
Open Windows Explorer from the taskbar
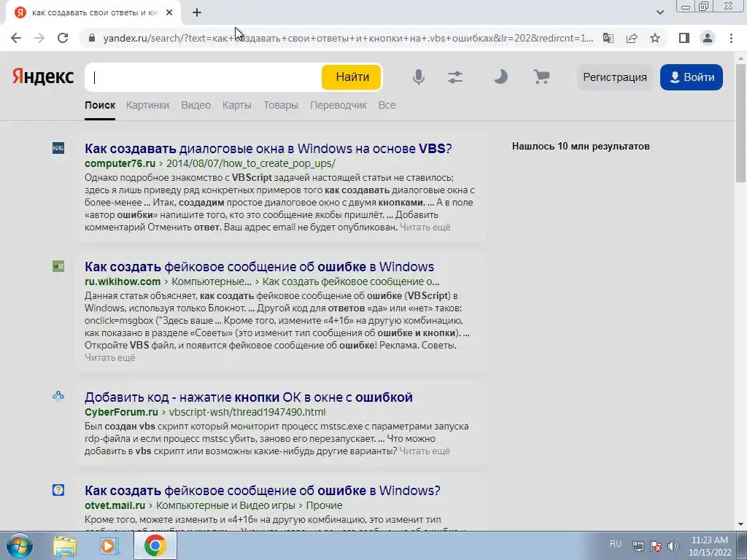(65, 546)
